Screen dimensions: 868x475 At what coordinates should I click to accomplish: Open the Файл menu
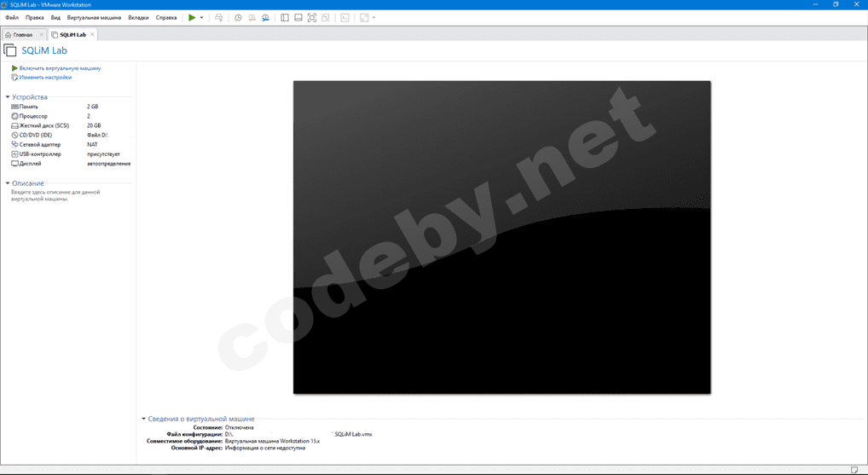(12, 18)
